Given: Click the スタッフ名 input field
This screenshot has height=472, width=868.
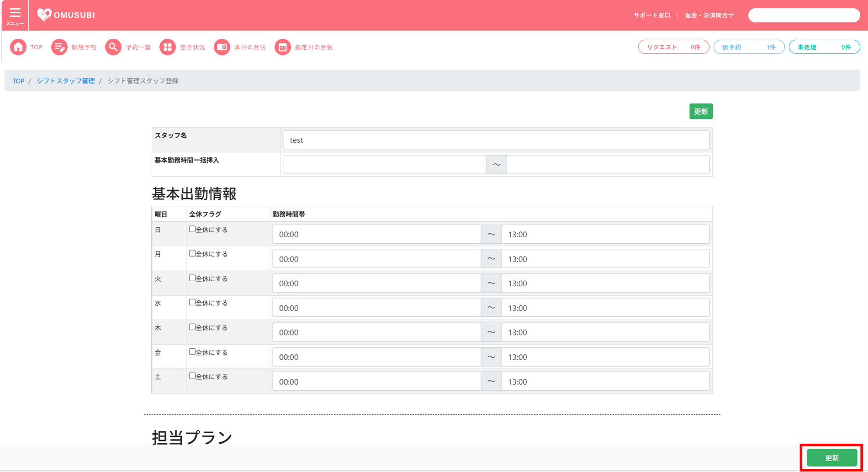Looking at the screenshot, I should tap(496, 140).
